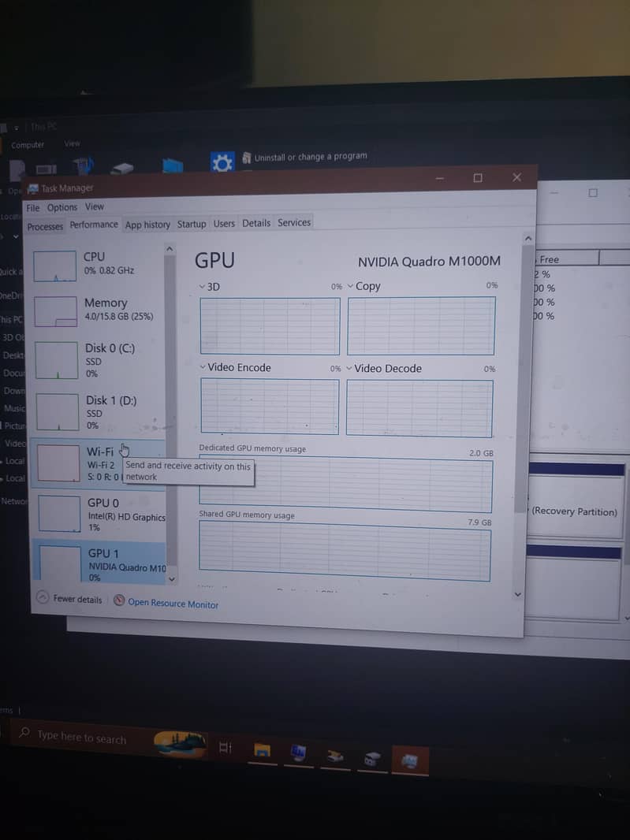Click the Task Manager title bar icon
The height and width of the screenshot is (840, 630).
coord(33,189)
